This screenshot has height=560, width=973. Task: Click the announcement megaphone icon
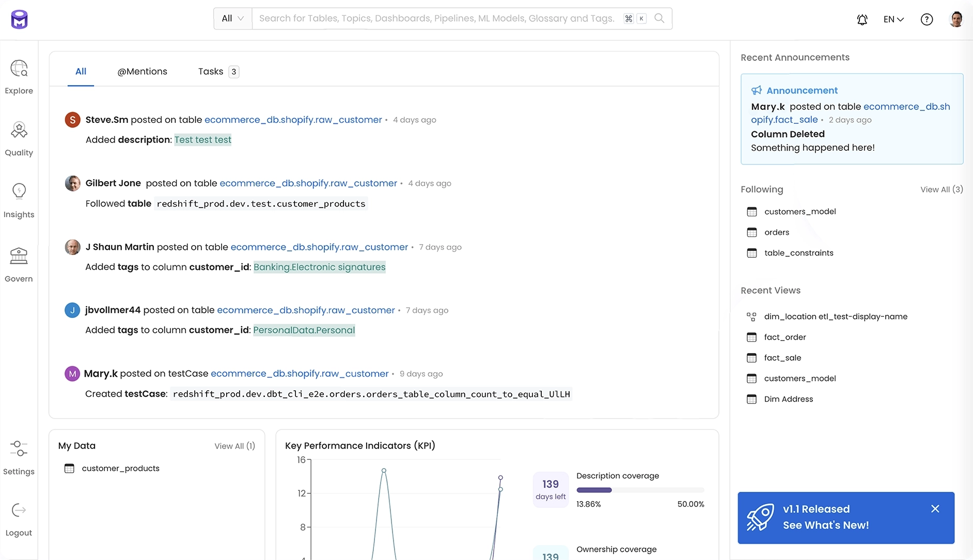point(757,90)
